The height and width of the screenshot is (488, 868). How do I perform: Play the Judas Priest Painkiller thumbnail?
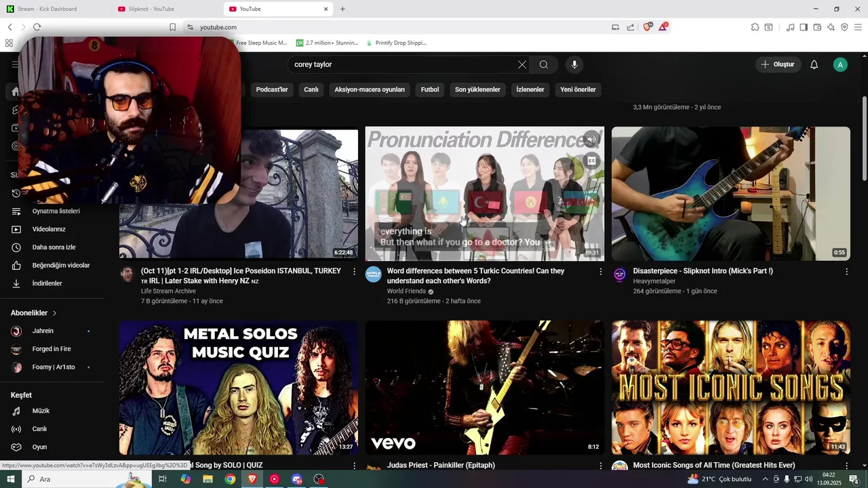pos(485,388)
